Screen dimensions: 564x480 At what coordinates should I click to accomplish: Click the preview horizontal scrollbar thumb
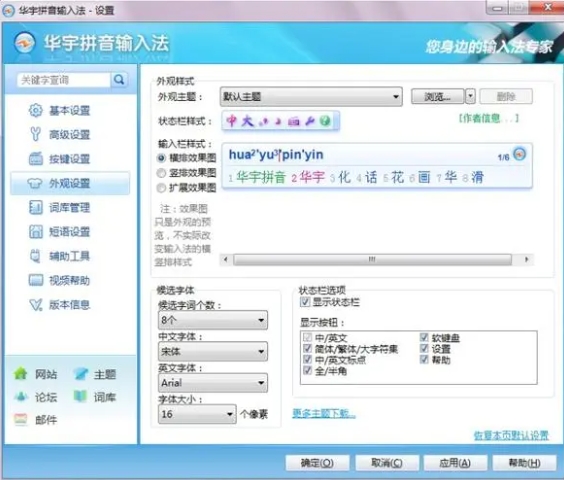click(x=372, y=259)
